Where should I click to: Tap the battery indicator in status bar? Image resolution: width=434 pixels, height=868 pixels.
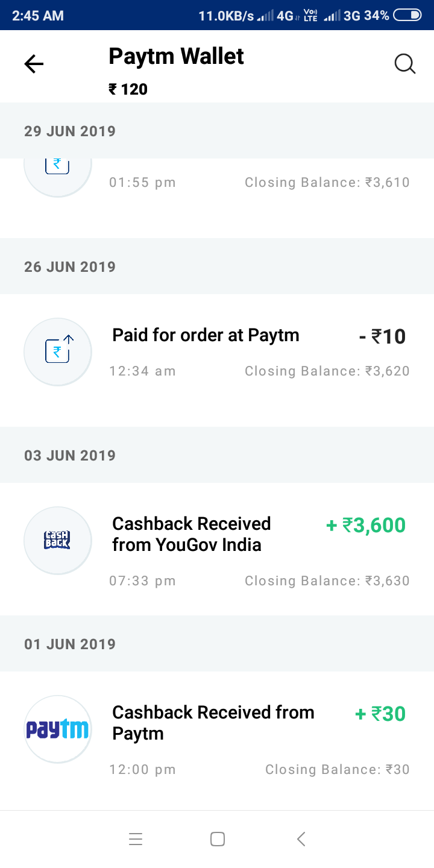coord(407,16)
